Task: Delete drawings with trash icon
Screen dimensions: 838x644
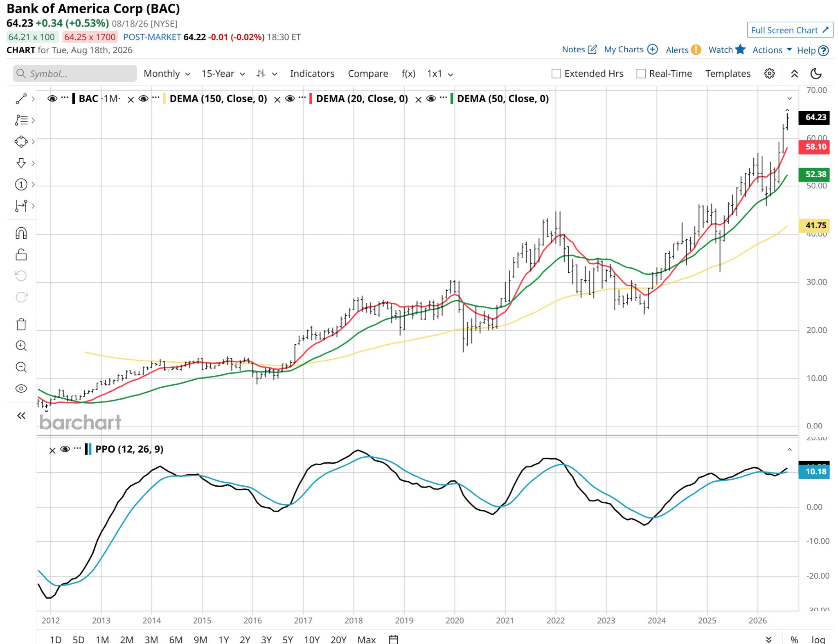Action: pos(21,325)
